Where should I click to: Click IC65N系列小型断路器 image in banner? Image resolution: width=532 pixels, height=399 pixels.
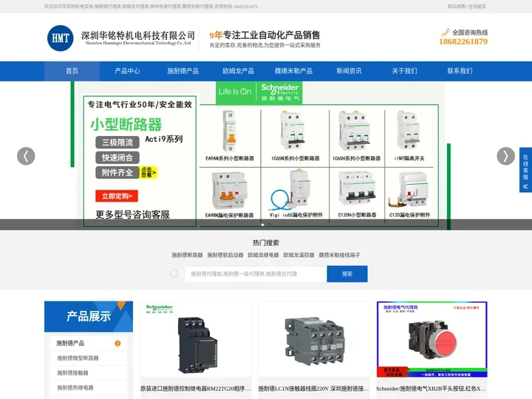click(293, 131)
